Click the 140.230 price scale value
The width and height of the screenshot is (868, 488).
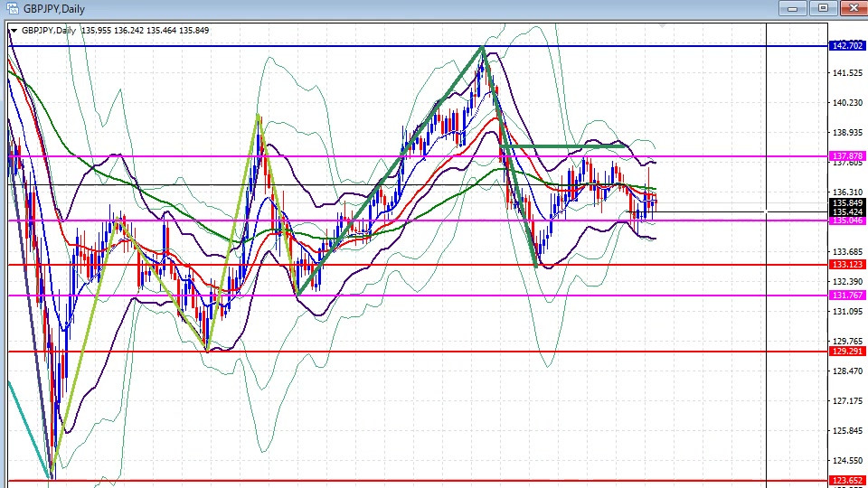click(x=847, y=103)
